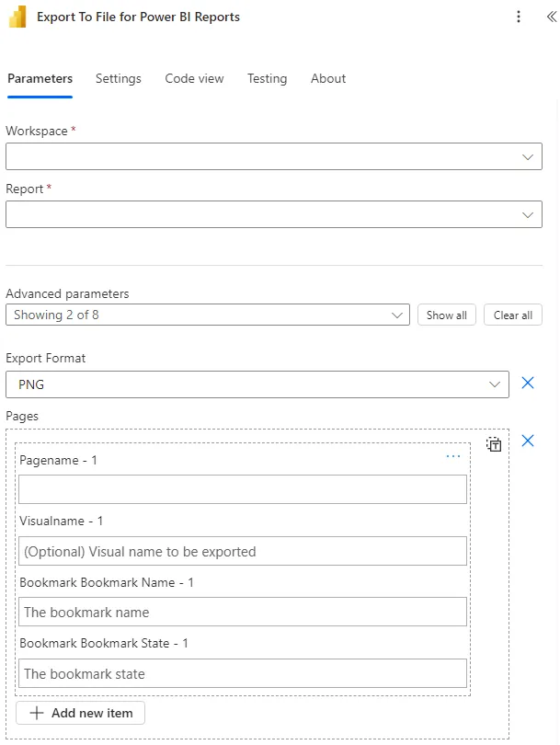Click the Show all button
Viewport: 560px width, 745px height.
pyautogui.click(x=446, y=315)
